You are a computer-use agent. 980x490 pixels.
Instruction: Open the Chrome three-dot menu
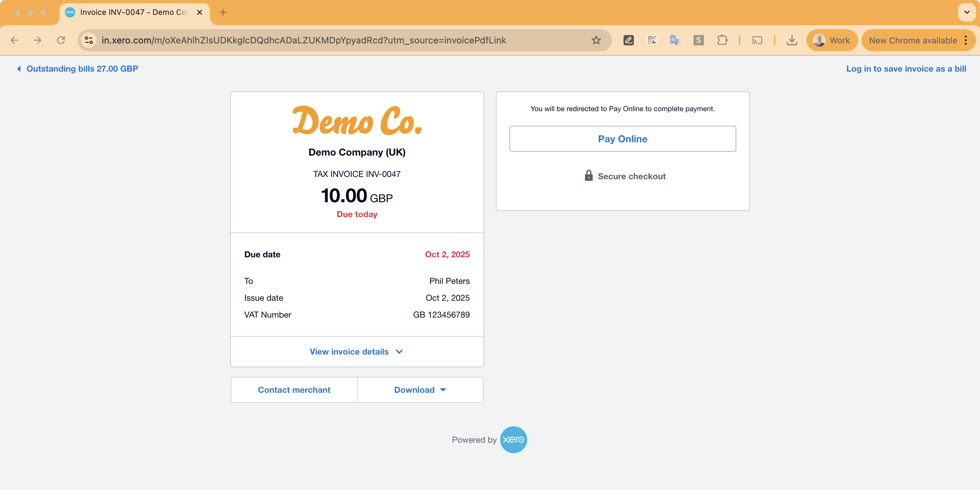966,40
